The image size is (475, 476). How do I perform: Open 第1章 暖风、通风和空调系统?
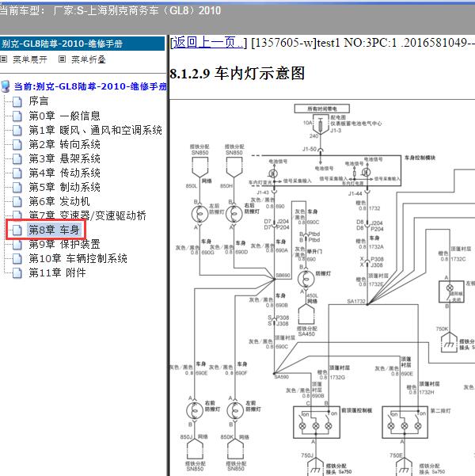[95, 130]
